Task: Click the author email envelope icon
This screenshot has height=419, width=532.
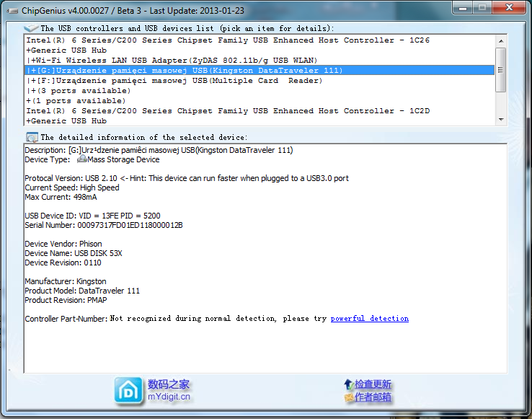Action: [x=349, y=397]
